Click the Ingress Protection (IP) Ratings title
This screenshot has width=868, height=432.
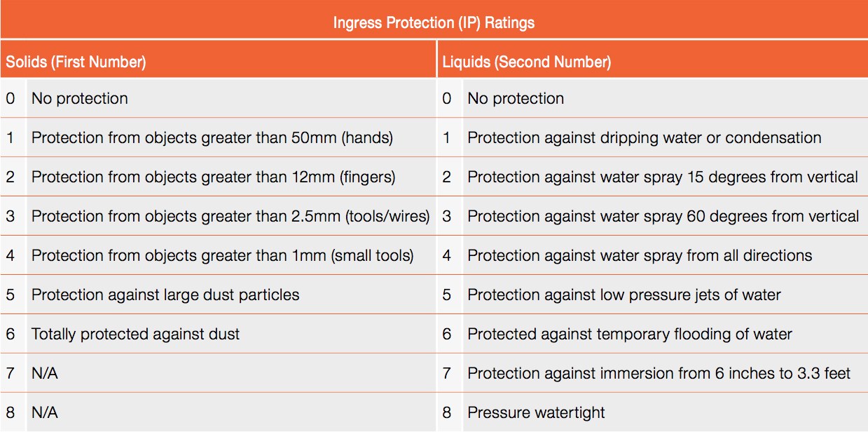point(434,22)
